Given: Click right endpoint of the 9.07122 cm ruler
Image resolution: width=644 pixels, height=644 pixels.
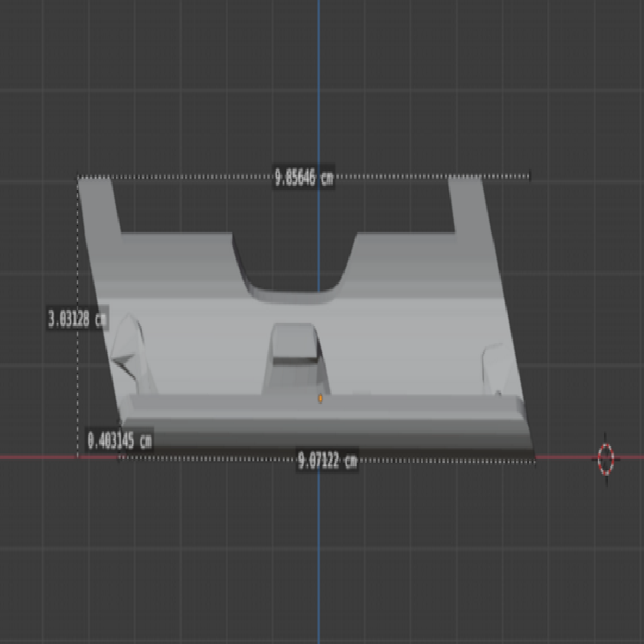Looking at the screenshot, I should [535, 460].
